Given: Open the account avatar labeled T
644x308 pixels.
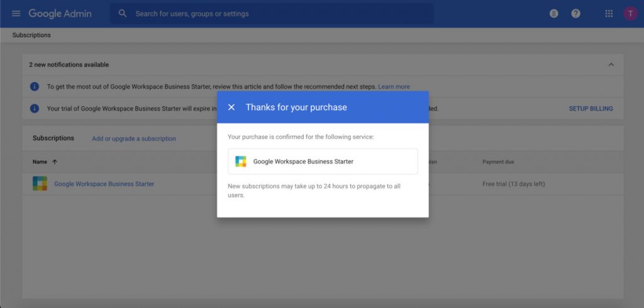Looking at the screenshot, I should [x=630, y=14].
